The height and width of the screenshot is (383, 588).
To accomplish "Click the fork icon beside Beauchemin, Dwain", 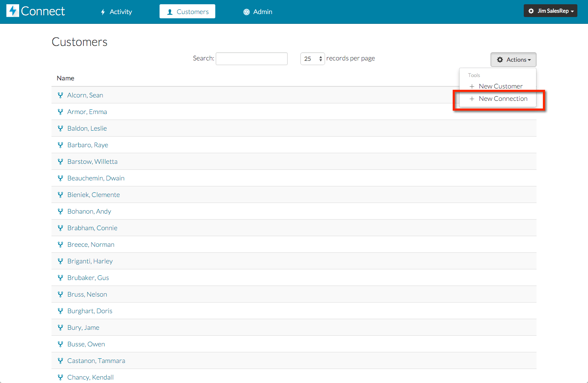I will (60, 178).
